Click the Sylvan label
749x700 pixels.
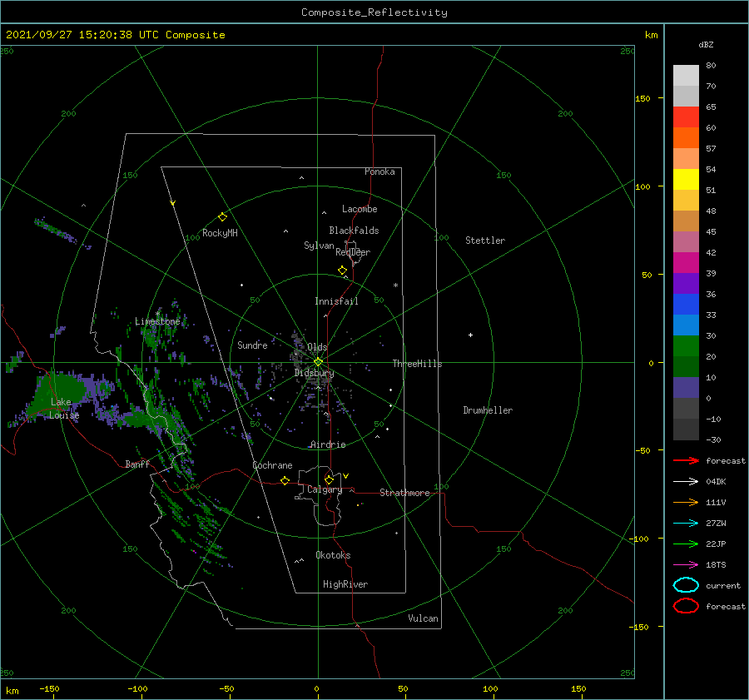tap(319, 246)
